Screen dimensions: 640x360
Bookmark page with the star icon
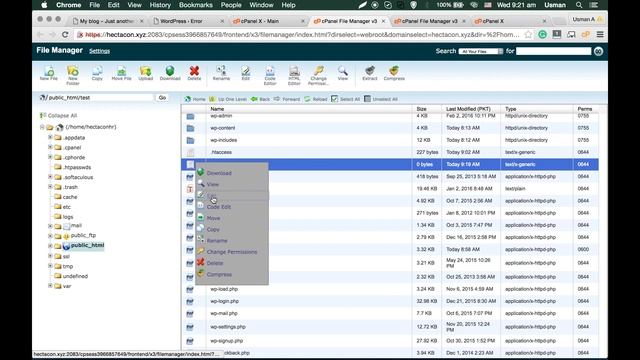528,35
